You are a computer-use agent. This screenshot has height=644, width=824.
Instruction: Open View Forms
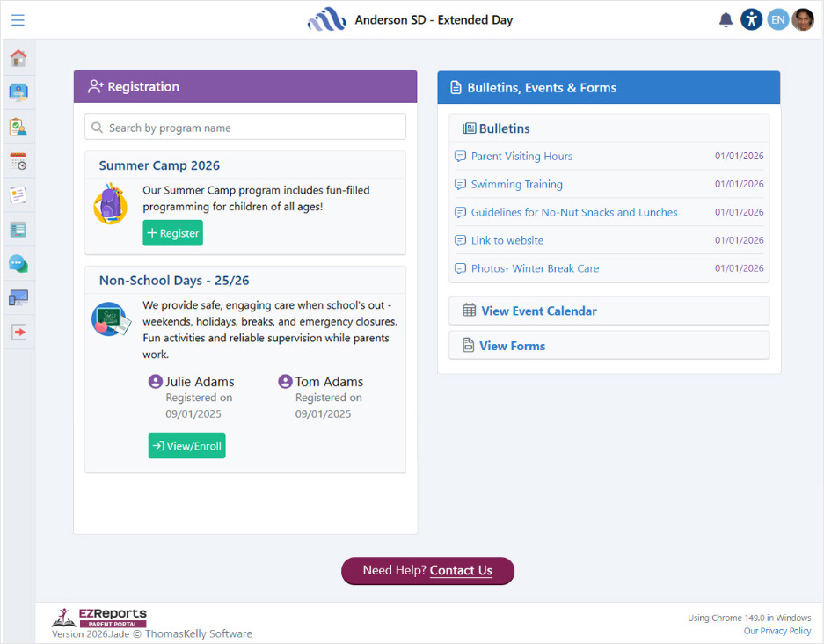tap(609, 346)
